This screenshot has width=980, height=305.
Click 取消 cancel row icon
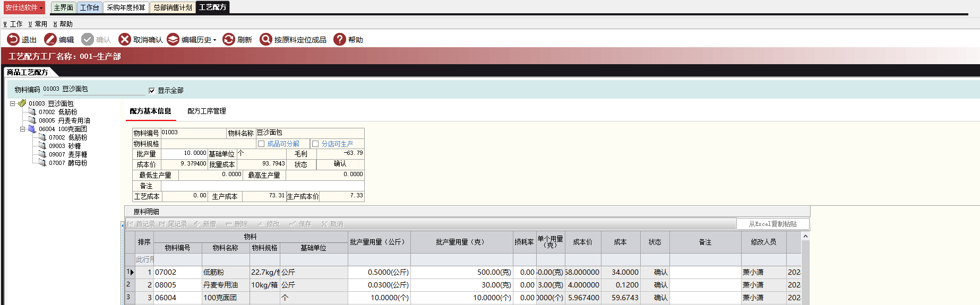pos(324,224)
